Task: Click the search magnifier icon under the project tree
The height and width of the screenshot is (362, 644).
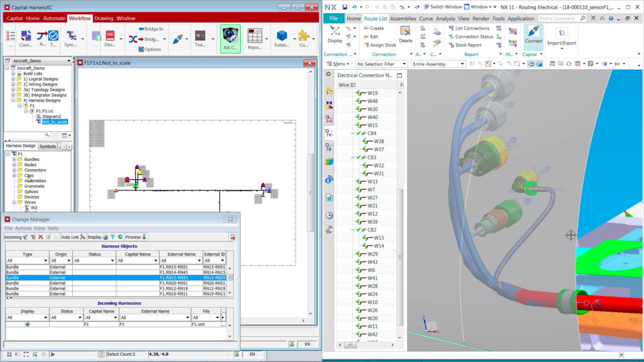Action: [47, 135]
